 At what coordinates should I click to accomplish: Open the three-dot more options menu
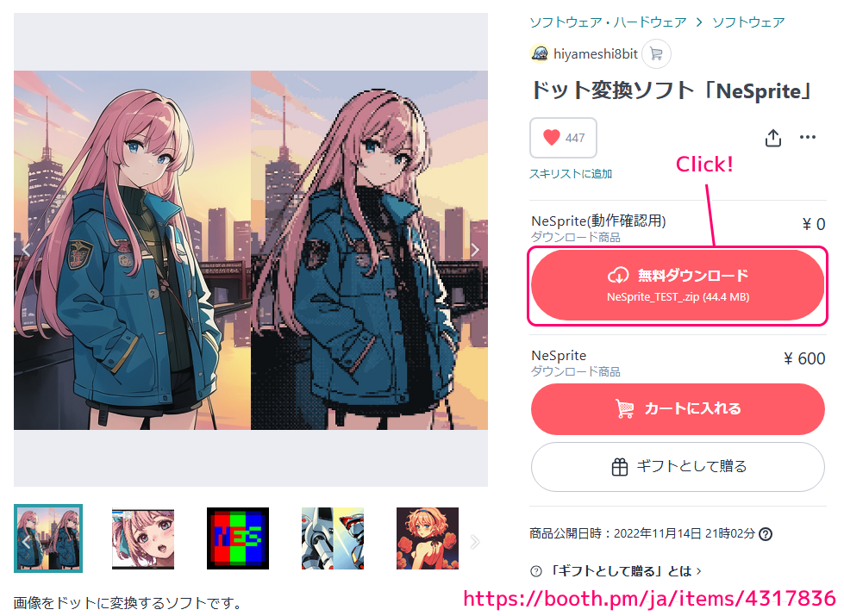tap(808, 137)
